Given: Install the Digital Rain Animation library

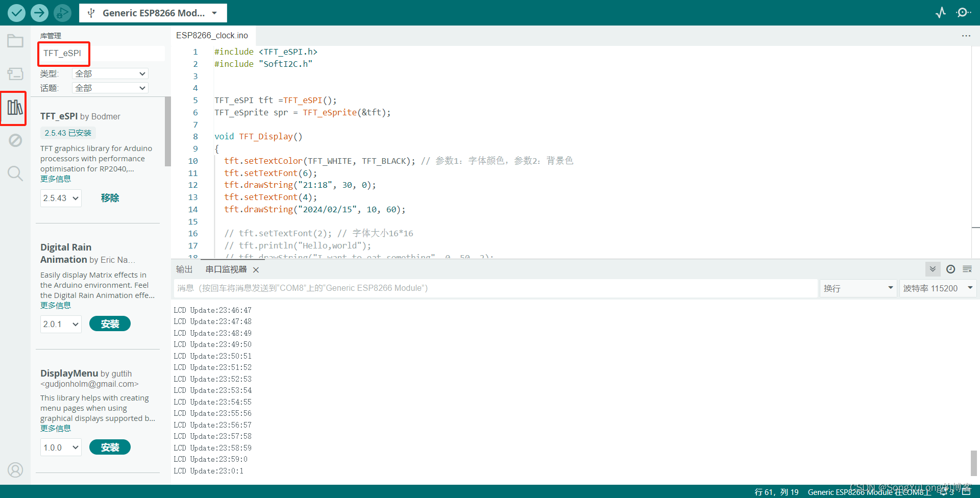Looking at the screenshot, I should click(x=110, y=323).
